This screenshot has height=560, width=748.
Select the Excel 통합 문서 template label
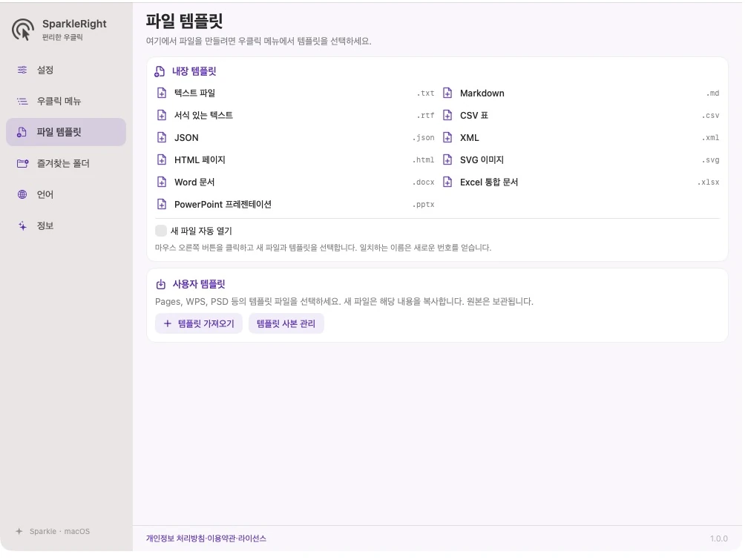489,182
